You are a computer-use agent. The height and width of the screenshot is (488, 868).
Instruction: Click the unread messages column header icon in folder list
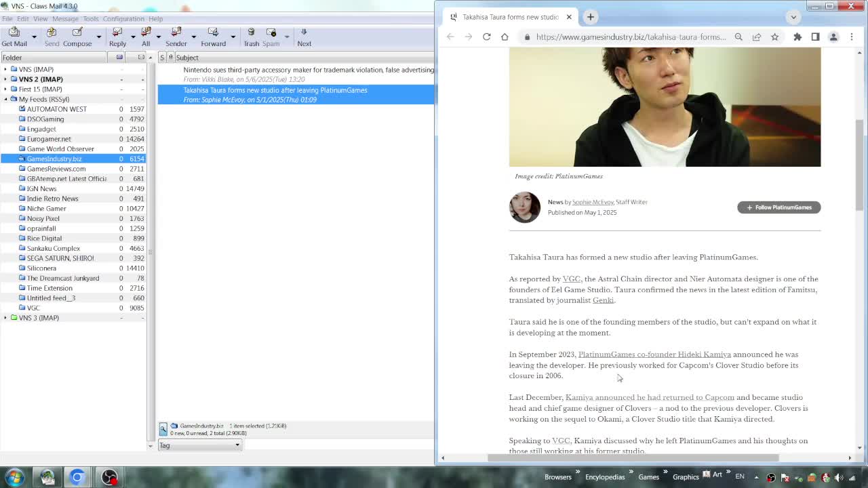(x=140, y=58)
